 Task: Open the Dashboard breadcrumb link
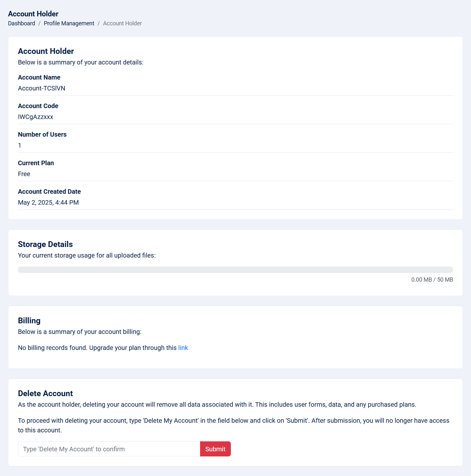tap(21, 23)
